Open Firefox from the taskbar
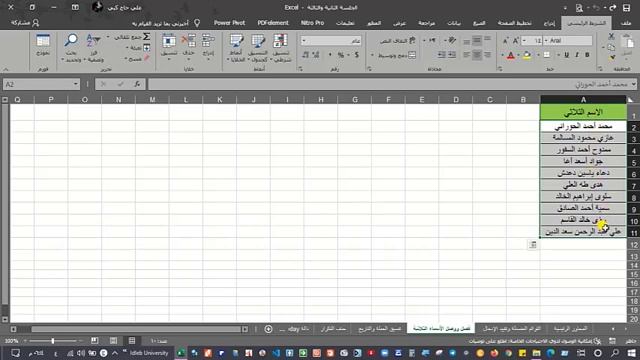Image resolution: width=640 pixels, height=360 pixels. 494,353
